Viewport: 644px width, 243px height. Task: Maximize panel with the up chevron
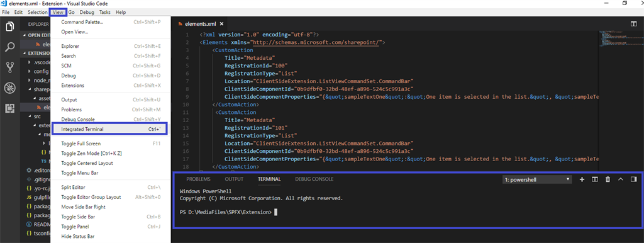(621, 179)
